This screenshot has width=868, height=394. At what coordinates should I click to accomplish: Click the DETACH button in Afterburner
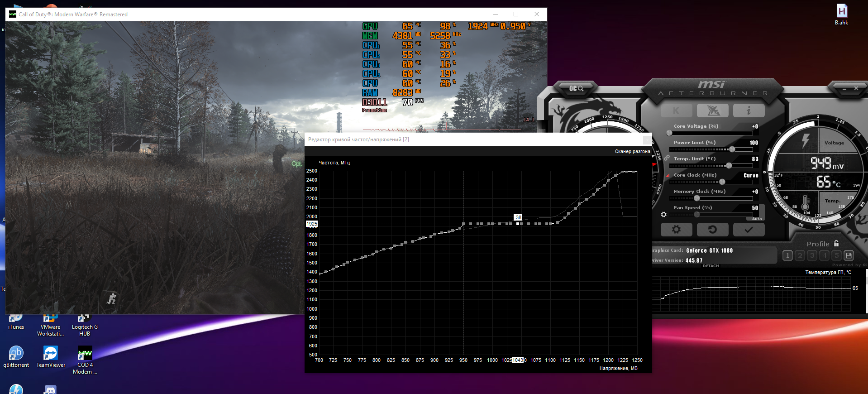click(x=711, y=266)
